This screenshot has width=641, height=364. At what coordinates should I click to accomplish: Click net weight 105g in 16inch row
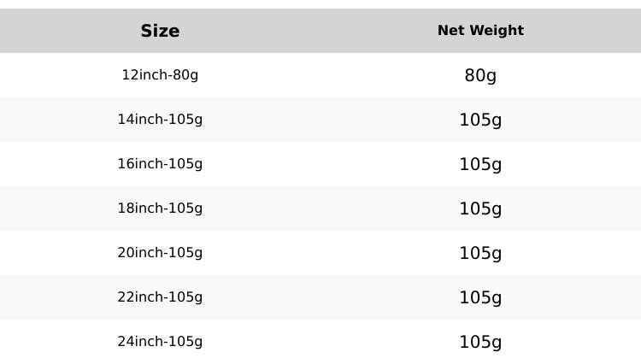(480, 164)
